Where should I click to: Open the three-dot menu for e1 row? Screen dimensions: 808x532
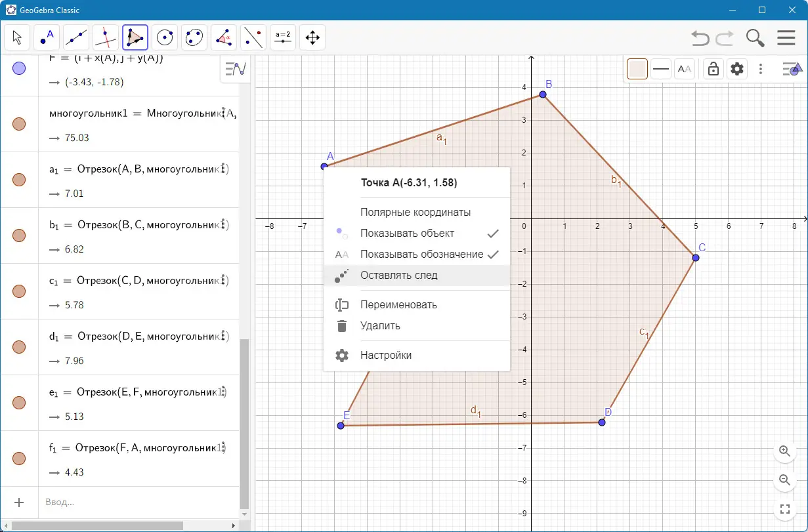(x=224, y=392)
